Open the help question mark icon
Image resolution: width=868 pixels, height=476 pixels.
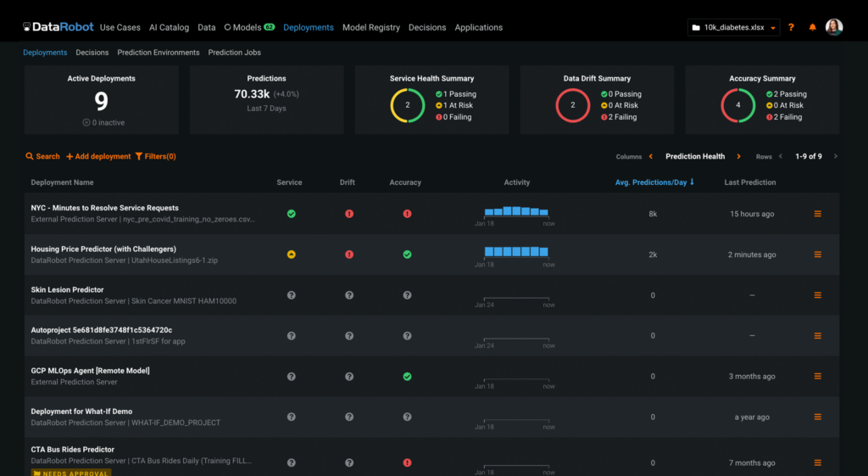pyautogui.click(x=791, y=27)
